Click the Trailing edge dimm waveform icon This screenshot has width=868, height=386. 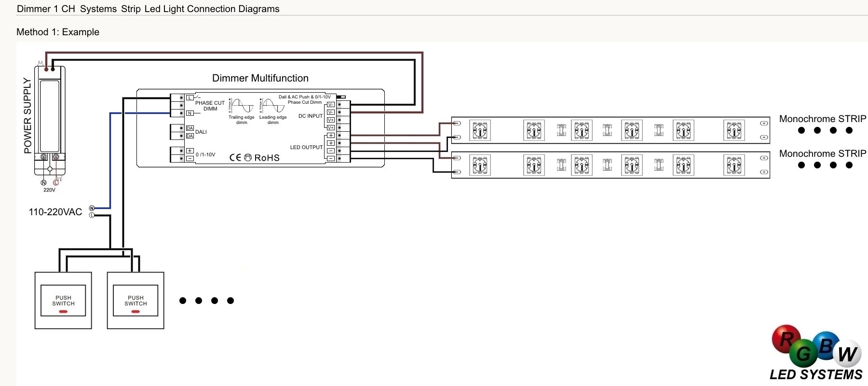(241, 106)
